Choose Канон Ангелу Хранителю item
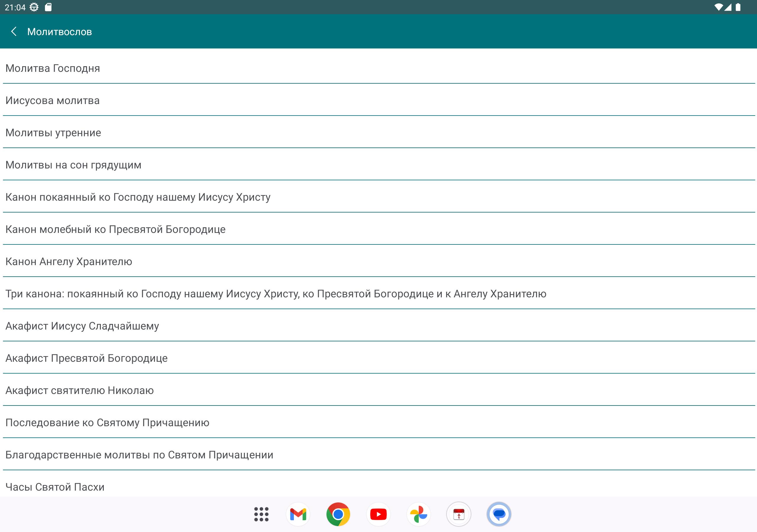Screen dimensions: 757x532 [x=69, y=262]
